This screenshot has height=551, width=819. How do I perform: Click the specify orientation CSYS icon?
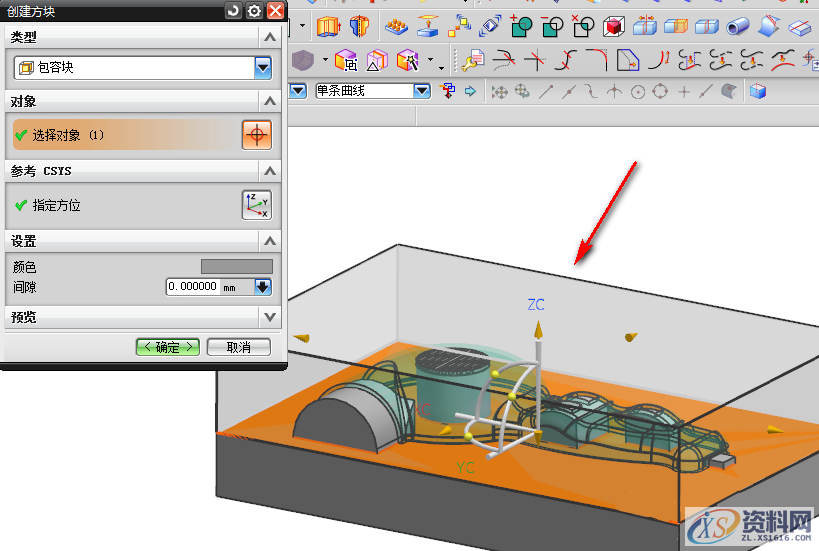pyautogui.click(x=256, y=205)
